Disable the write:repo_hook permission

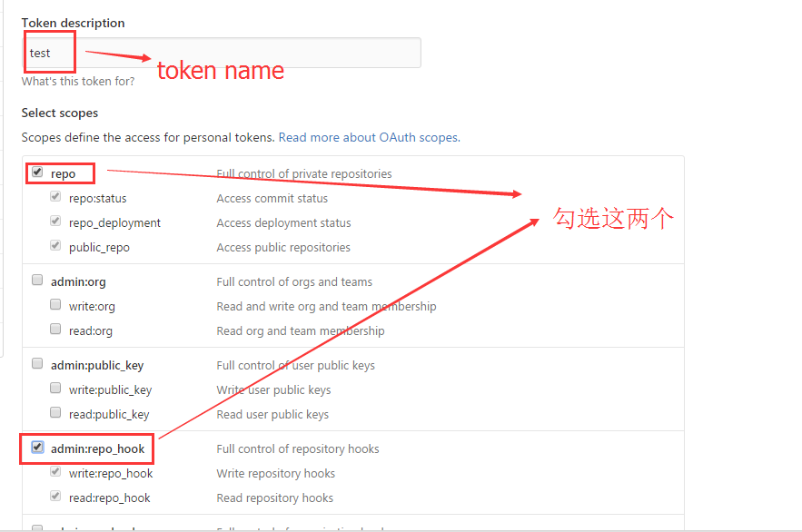tap(55, 470)
